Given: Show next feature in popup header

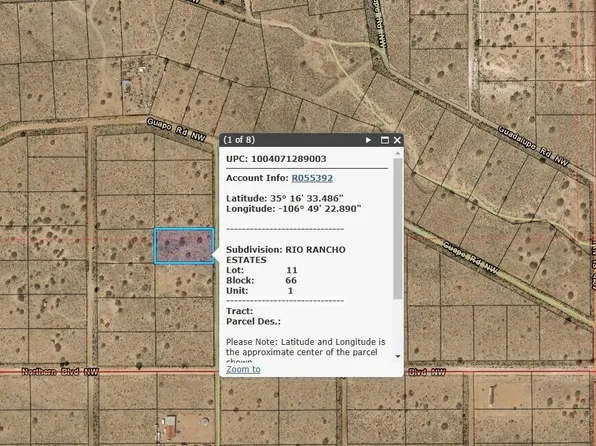Looking at the screenshot, I should point(368,140).
